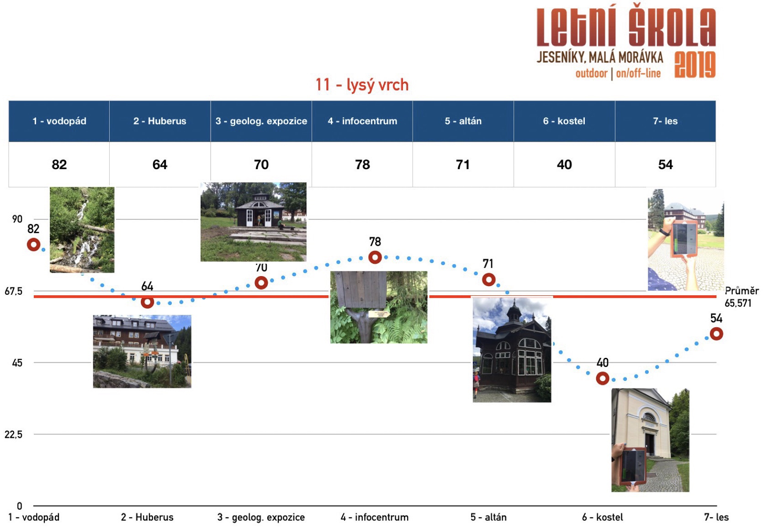
Task: Select the lowest data point labeled 40
Action: pos(603,378)
